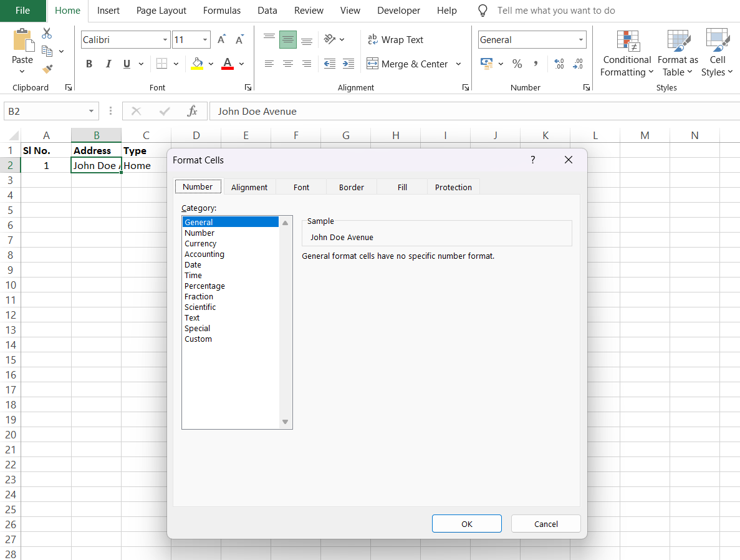Switch to the Formulas ribbon tab
Viewport: 740px width, 560px height.
(x=222, y=11)
